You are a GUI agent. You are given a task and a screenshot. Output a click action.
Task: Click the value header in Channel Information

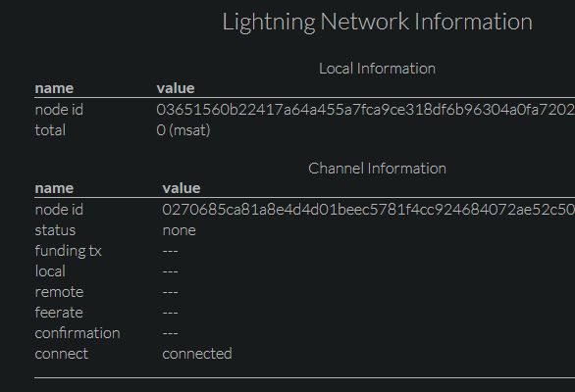click(182, 188)
